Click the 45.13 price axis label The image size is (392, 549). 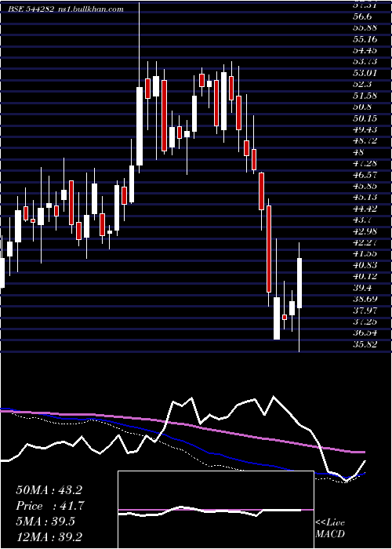(x=365, y=198)
